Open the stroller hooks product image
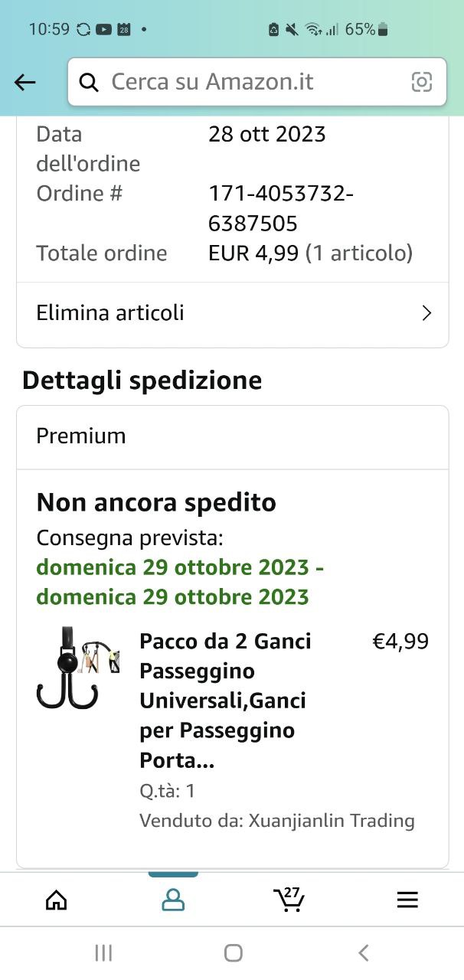The image size is (464, 980). (x=77, y=668)
